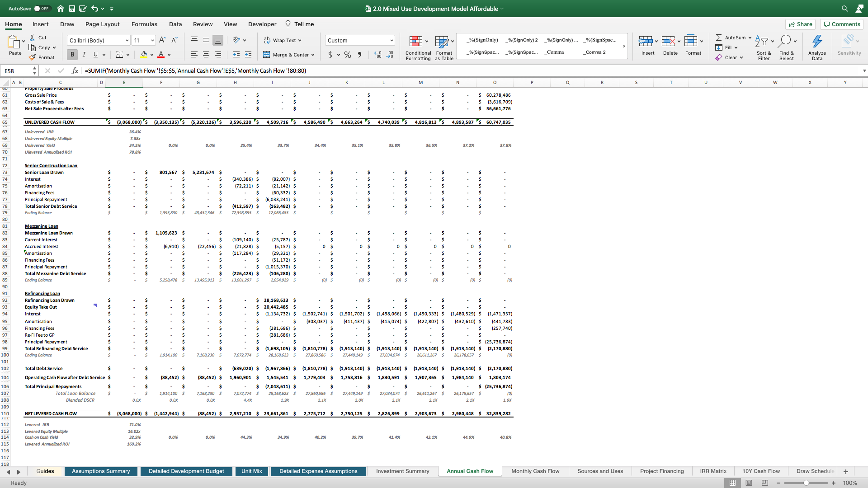This screenshot has width=868, height=488.
Task: Open the Monthly Cash Flow sheet tab
Action: point(535,471)
